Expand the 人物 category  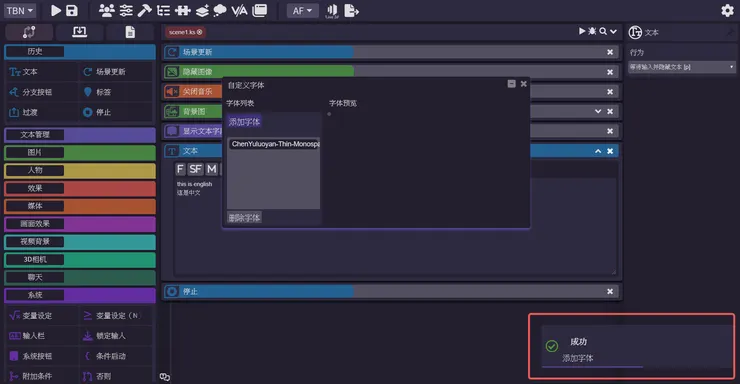[x=80, y=170]
